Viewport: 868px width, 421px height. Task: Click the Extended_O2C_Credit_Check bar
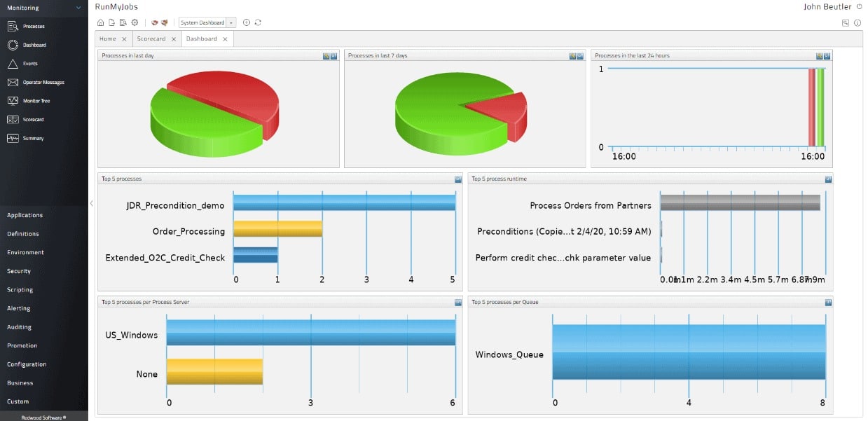click(x=256, y=255)
